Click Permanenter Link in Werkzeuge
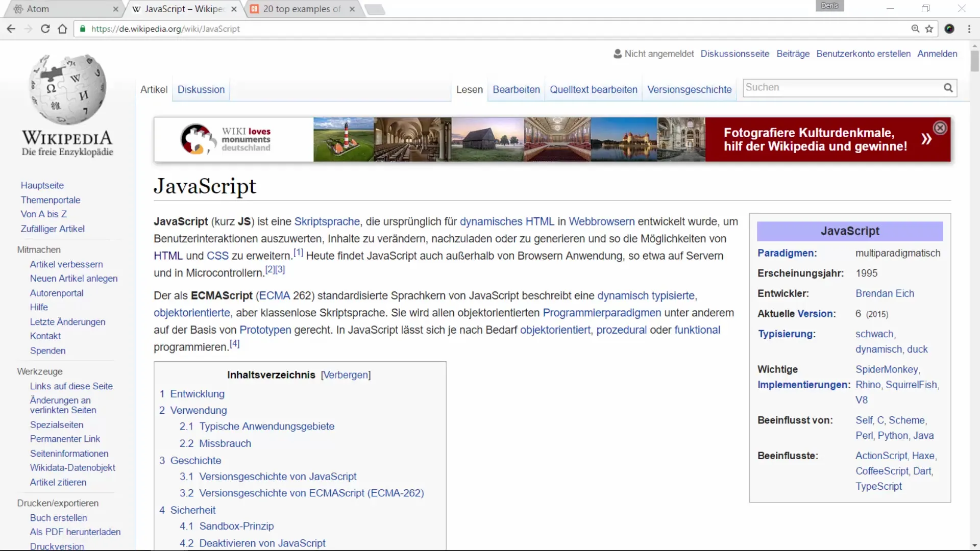 click(x=65, y=439)
